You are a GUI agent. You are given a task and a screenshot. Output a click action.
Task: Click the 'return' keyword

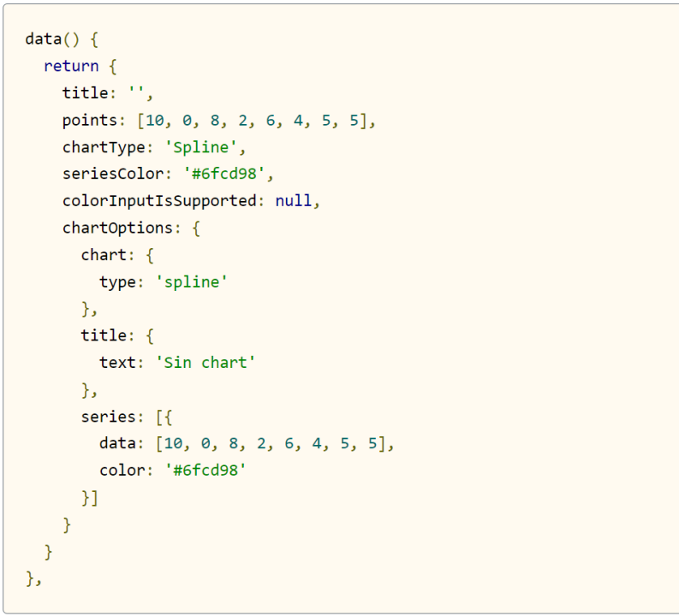click(x=71, y=66)
